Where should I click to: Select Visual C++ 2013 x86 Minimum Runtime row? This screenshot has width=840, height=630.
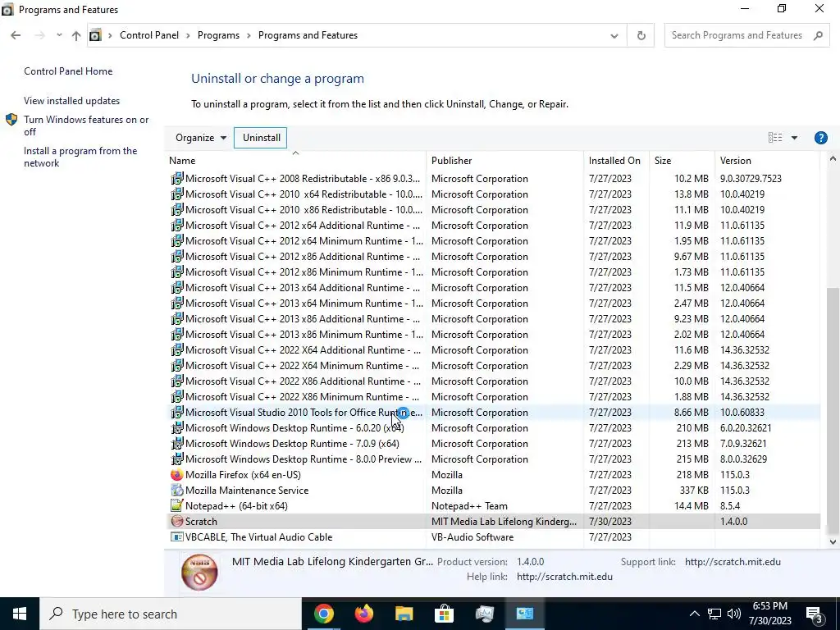[x=493, y=335]
